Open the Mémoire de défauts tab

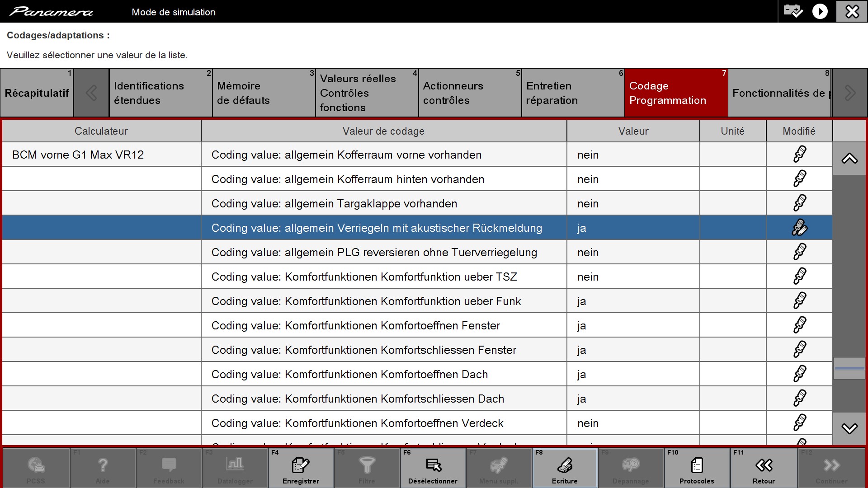[x=264, y=93]
